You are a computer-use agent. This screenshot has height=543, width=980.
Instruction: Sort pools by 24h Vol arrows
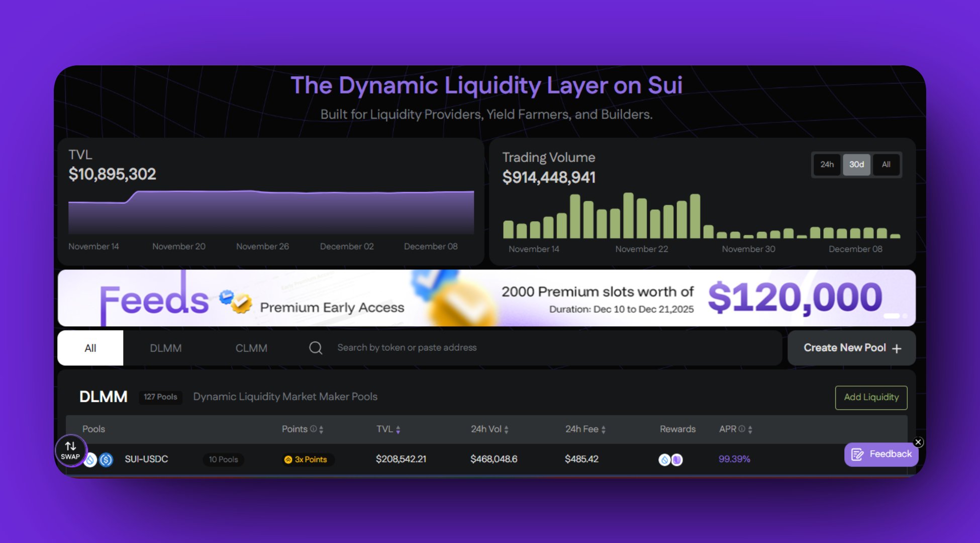click(507, 429)
